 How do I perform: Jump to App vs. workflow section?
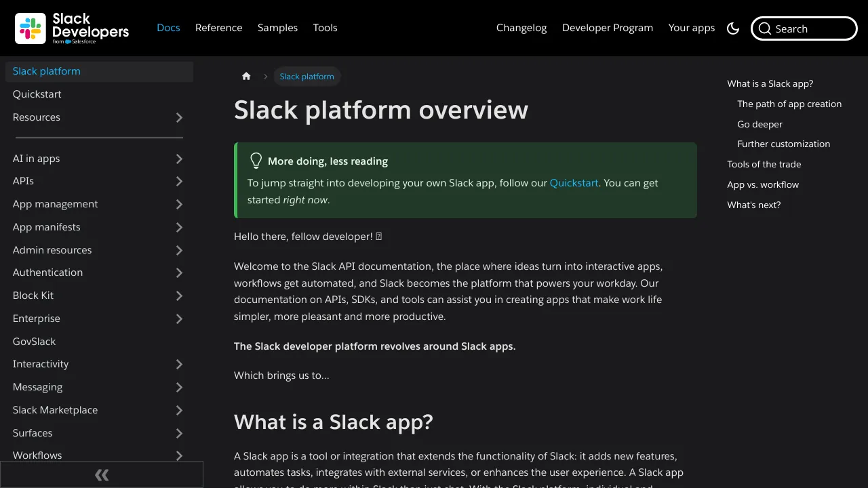point(763,185)
